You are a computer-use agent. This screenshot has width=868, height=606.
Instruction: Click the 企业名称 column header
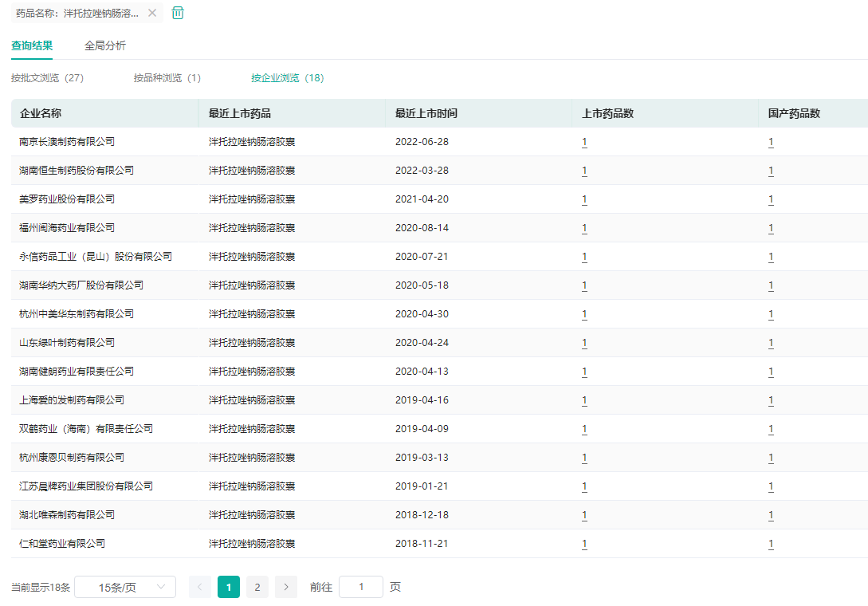point(41,113)
